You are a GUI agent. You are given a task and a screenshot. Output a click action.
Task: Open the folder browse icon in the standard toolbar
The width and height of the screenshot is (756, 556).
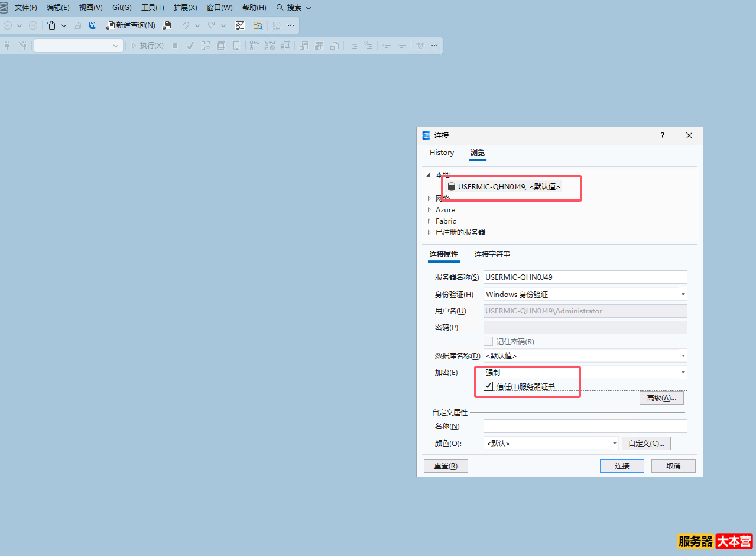pos(258,25)
